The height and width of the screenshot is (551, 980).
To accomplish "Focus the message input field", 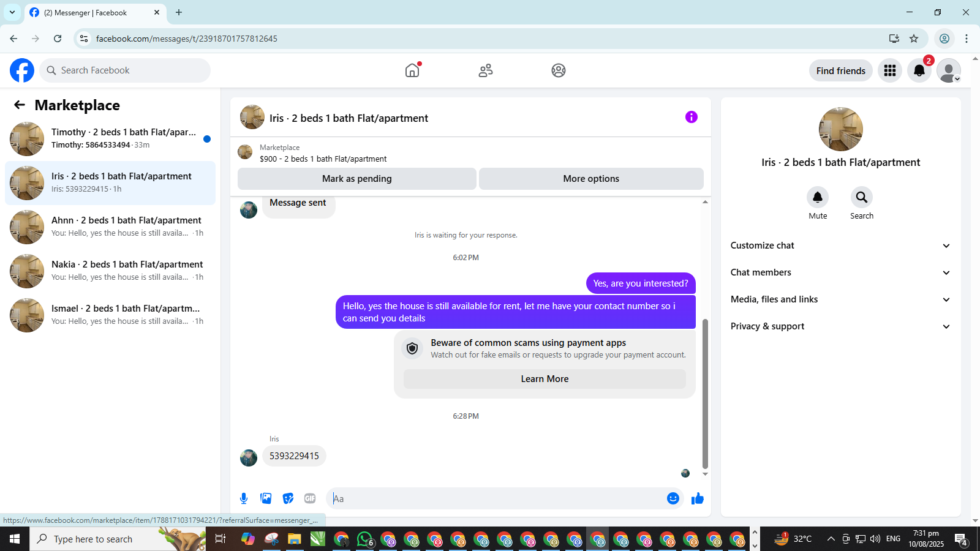I will (496, 498).
